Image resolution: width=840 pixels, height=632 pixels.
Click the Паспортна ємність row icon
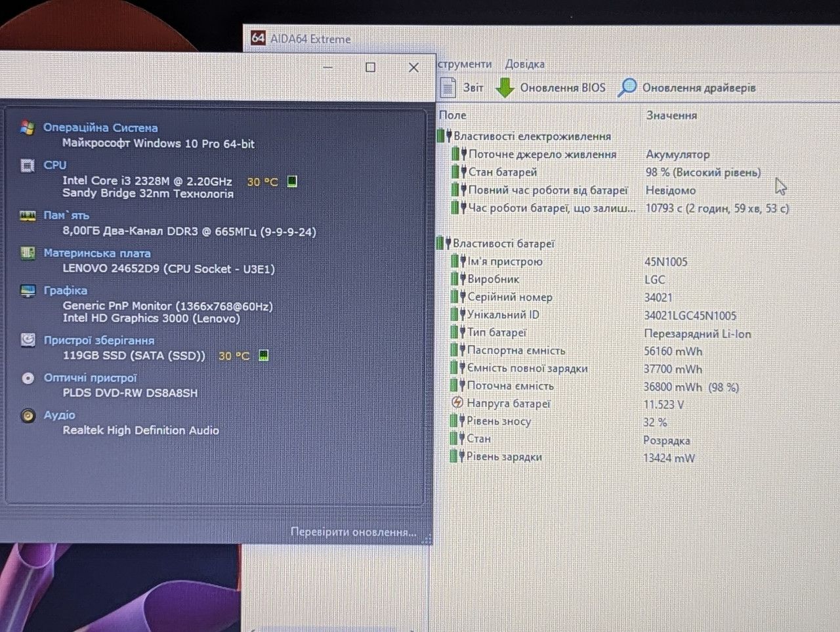pyautogui.click(x=457, y=350)
